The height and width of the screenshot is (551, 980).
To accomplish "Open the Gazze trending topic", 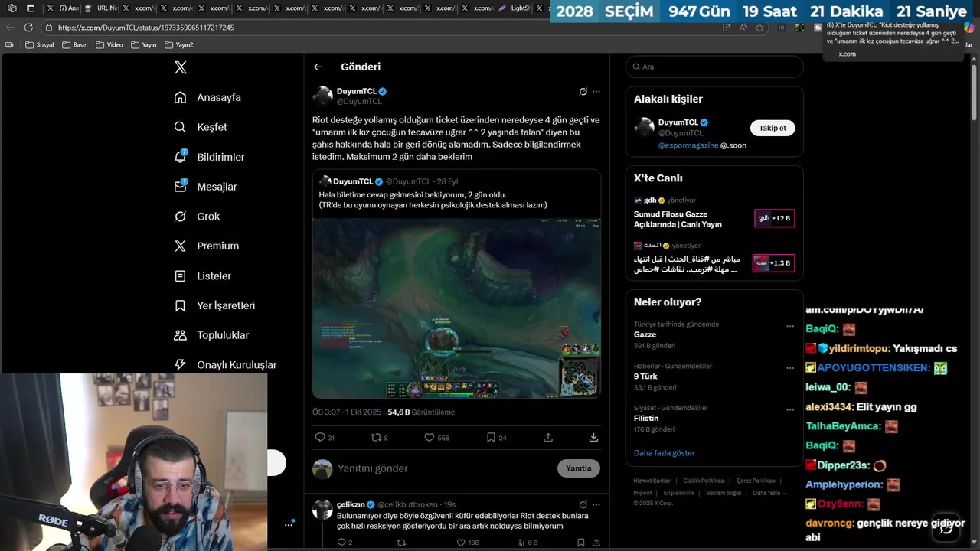I will point(645,334).
